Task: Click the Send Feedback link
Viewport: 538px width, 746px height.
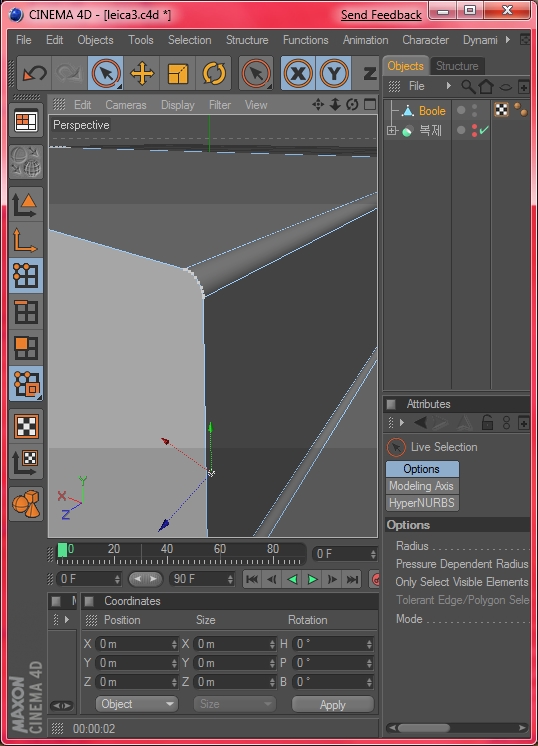Action: click(381, 15)
